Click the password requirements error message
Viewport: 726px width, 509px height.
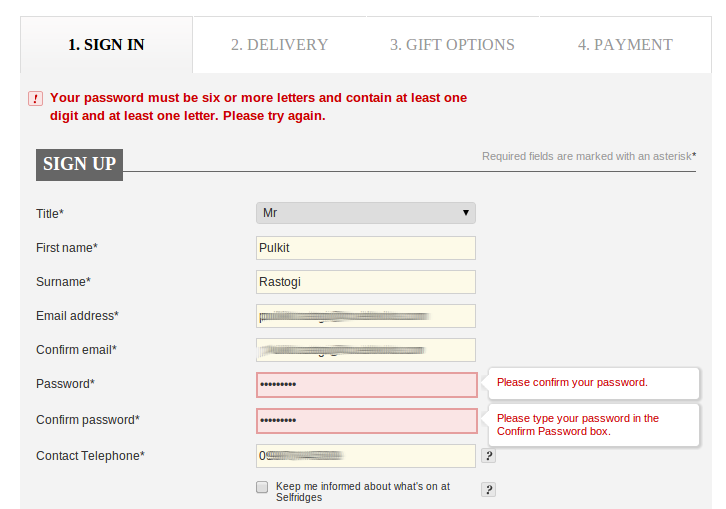[x=258, y=107]
